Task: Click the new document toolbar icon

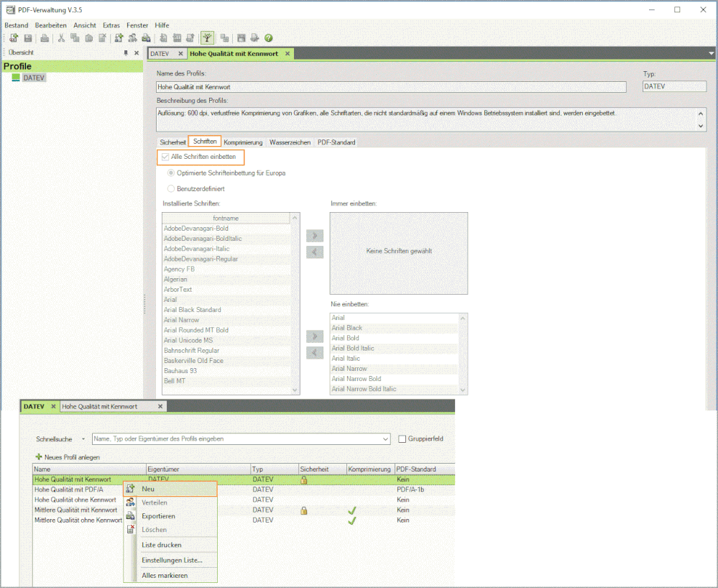Action: (x=14, y=38)
